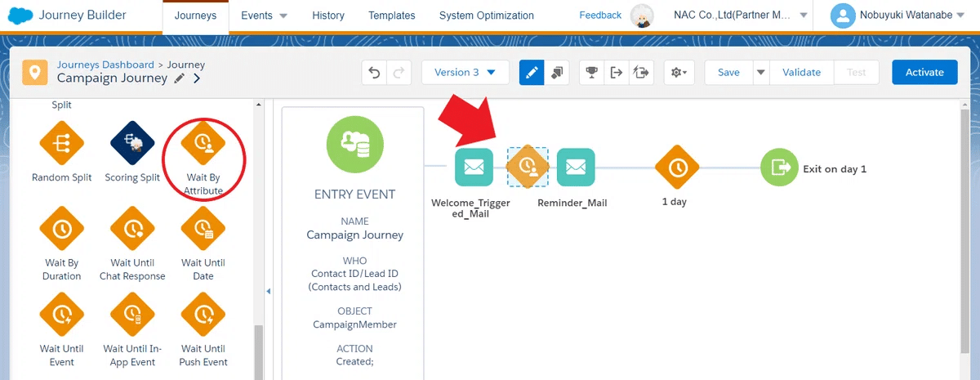980x380 pixels.
Task: Open the History tab
Action: coord(328,16)
